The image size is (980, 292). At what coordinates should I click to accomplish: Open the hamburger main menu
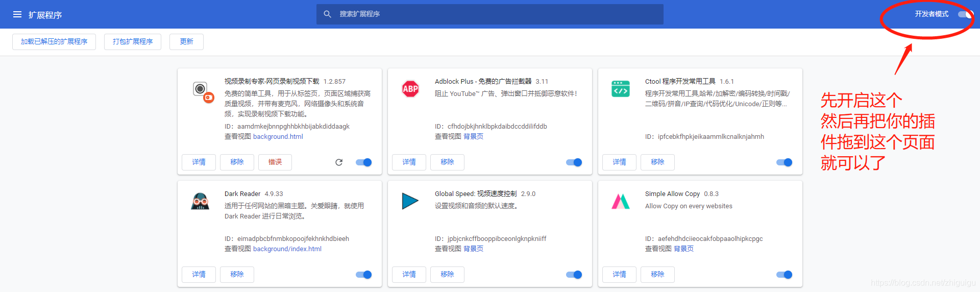pyautogui.click(x=17, y=14)
